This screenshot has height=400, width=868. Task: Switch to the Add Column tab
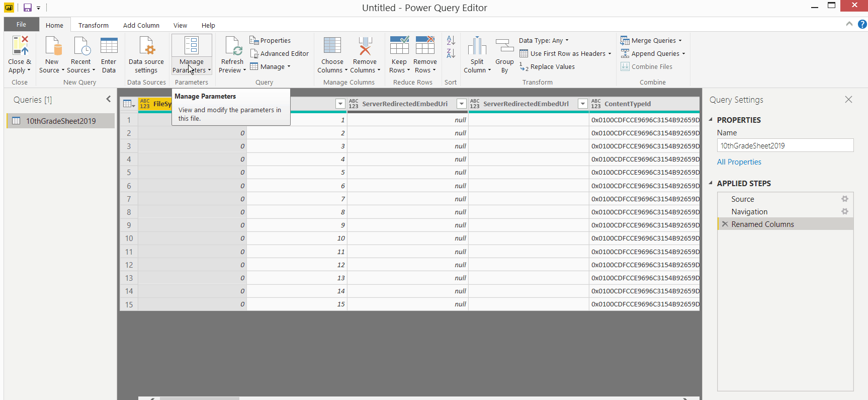point(141,25)
